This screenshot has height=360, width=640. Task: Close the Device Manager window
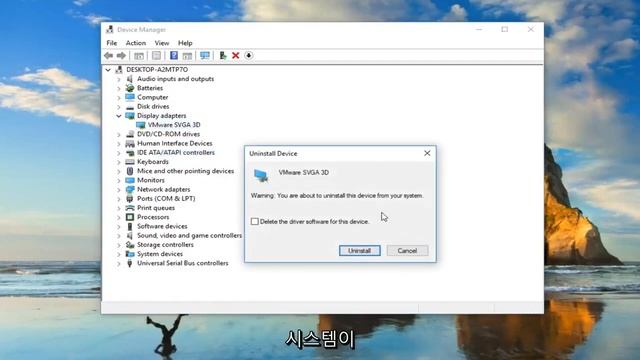pyautogui.click(x=531, y=29)
